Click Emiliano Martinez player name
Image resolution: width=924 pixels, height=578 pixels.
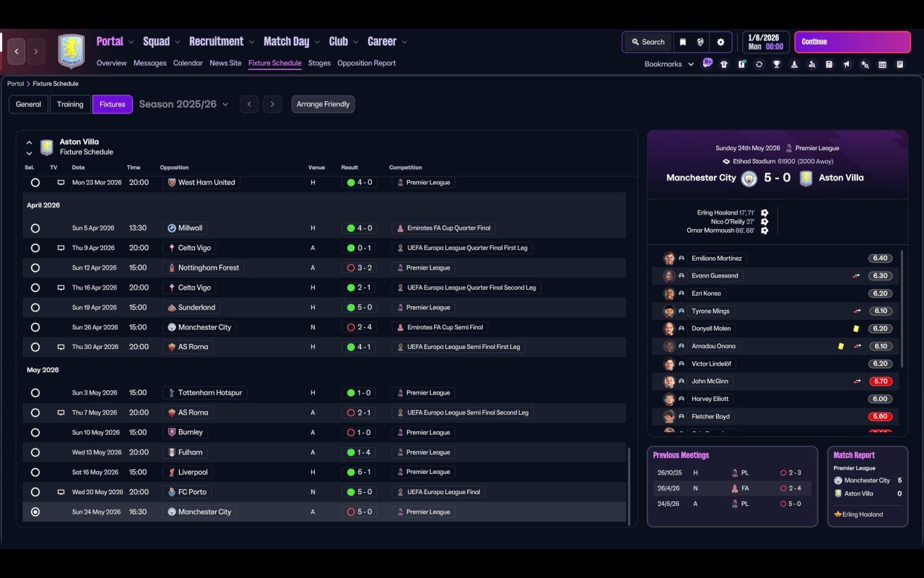point(717,259)
